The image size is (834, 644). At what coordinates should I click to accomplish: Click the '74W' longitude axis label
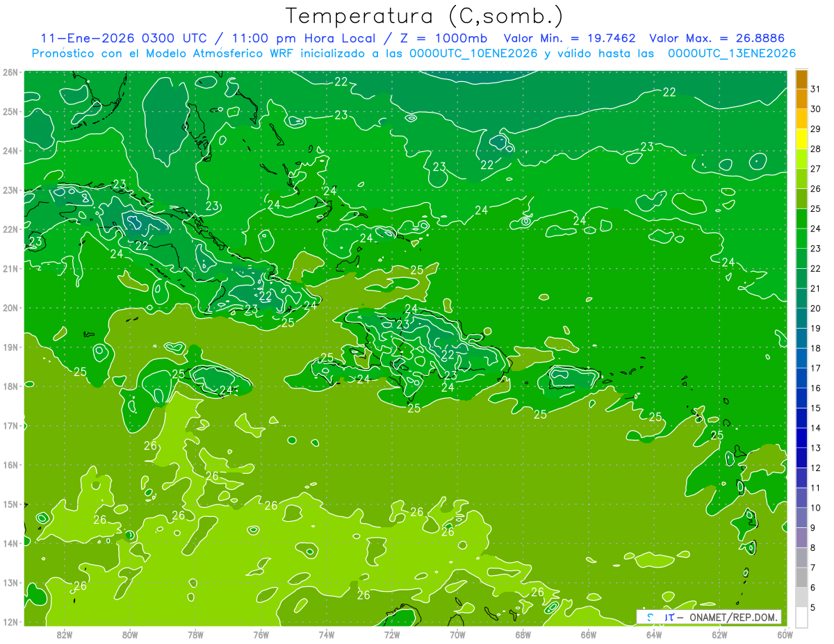click(x=327, y=634)
